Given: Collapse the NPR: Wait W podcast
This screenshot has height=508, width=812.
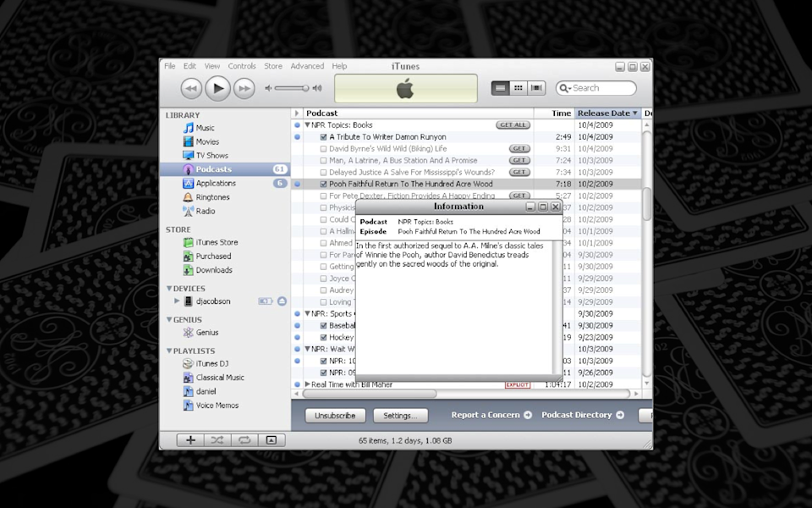Looking at the screenshot, I should pyautogui.click(x=308, y=349).
